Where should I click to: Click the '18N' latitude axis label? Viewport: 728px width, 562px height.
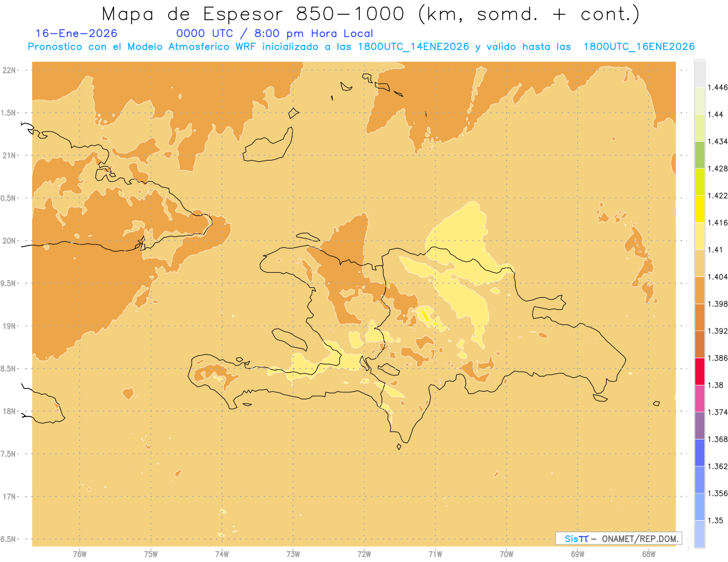point(10,412)
